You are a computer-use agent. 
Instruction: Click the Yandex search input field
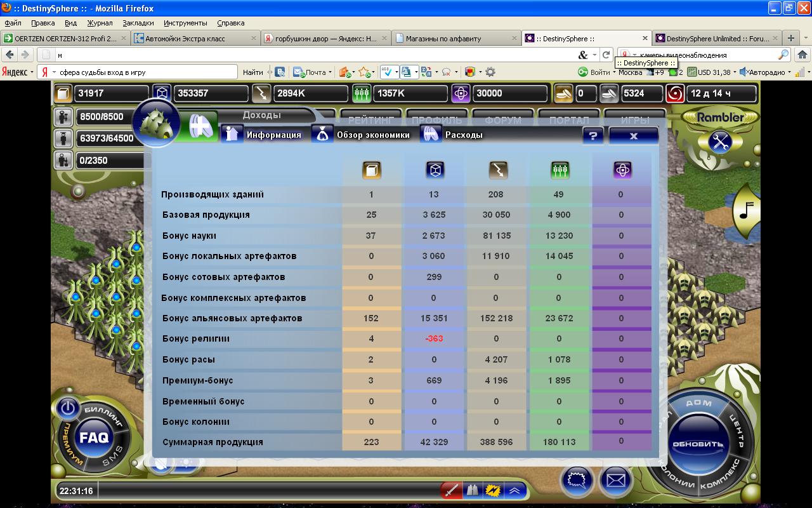146,72
